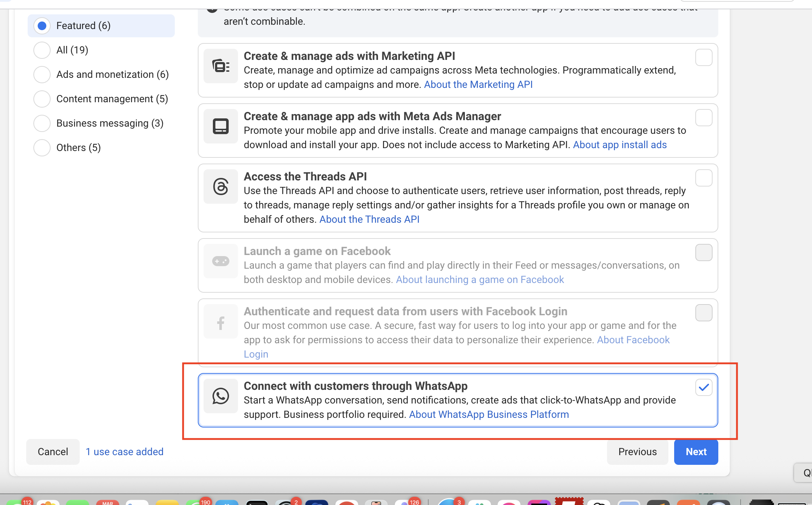The height and width of the screenshot is (505, 812).
Task: Open About WhatsApp Business Platform link
Action: (489, 414)
